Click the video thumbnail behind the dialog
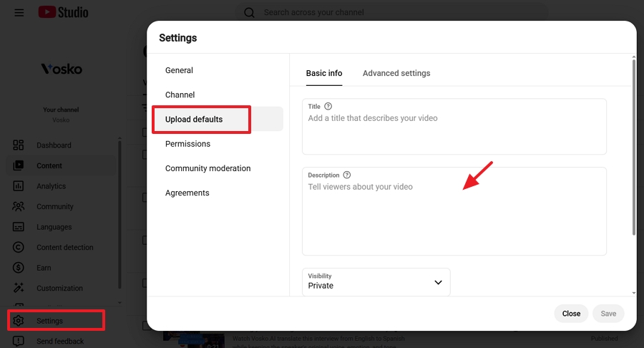644x348 pixels. click(x=194, y=339)
